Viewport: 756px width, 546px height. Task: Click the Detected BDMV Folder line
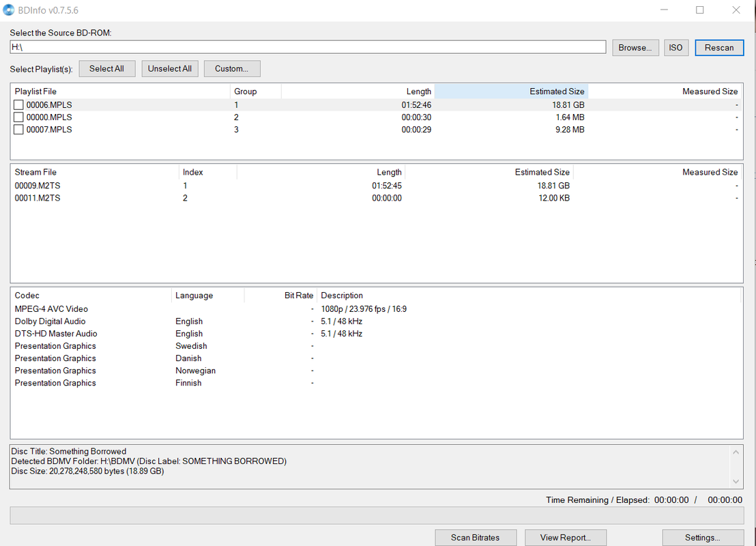[149, 461]
